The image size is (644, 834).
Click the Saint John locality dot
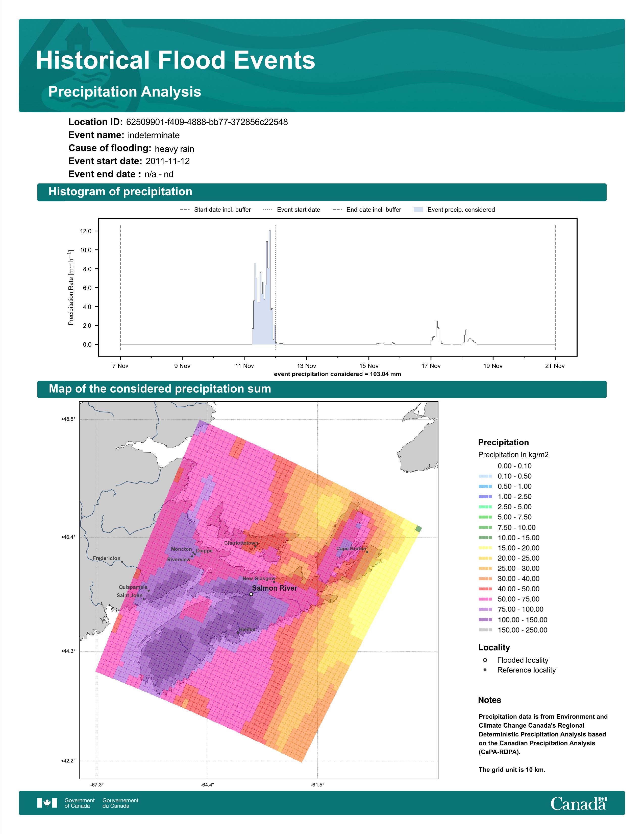pyautogui.click(x=144, y=599)
